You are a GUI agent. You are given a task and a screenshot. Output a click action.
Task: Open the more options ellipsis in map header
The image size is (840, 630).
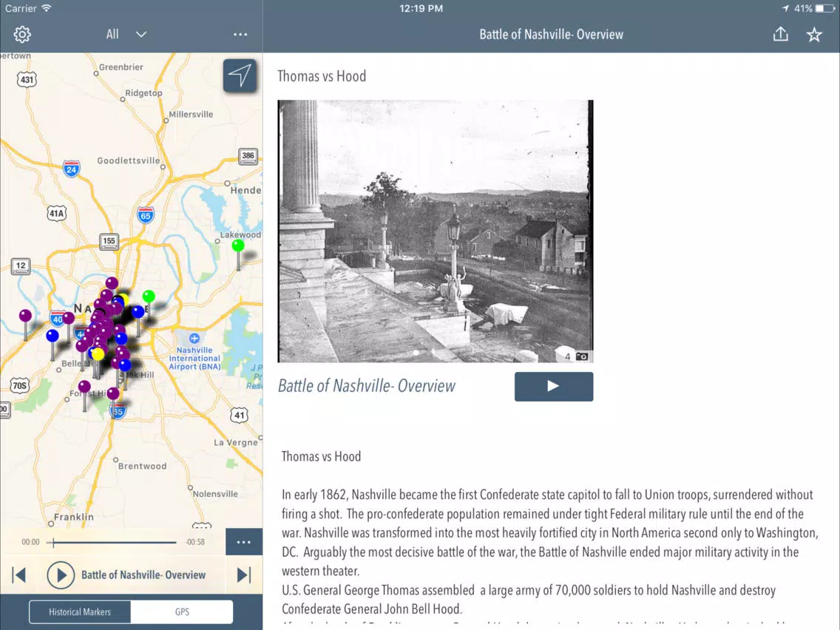[240, 34]
